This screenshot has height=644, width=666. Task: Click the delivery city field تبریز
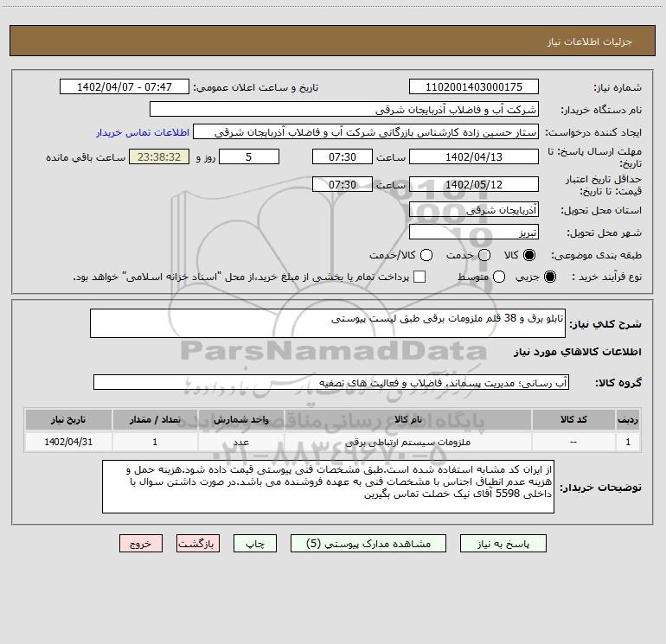pos(474,232)
